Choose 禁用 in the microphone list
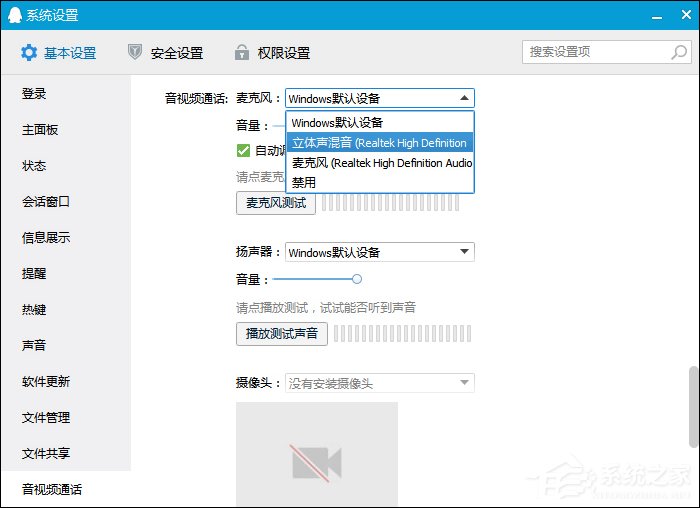 click(x=380, y=183)
